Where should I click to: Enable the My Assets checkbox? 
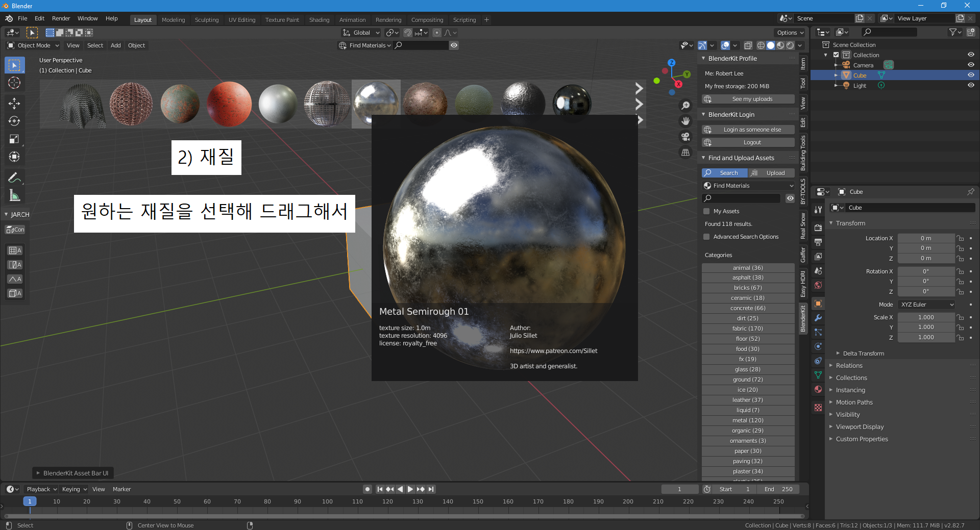point(707,211)
